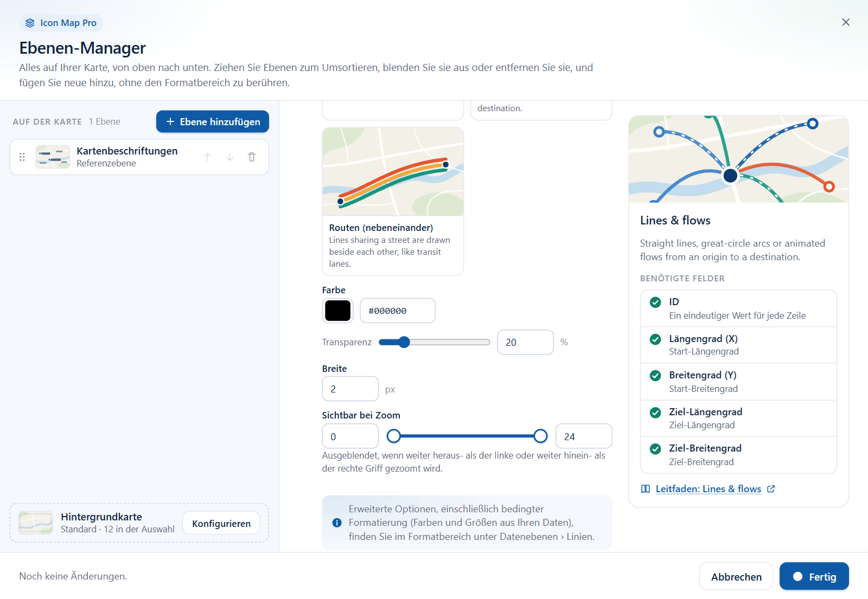Click the Referenzebene subtitle
Image resolution: width=868 pixels, height=599 pixels.
tap(106, 163)
